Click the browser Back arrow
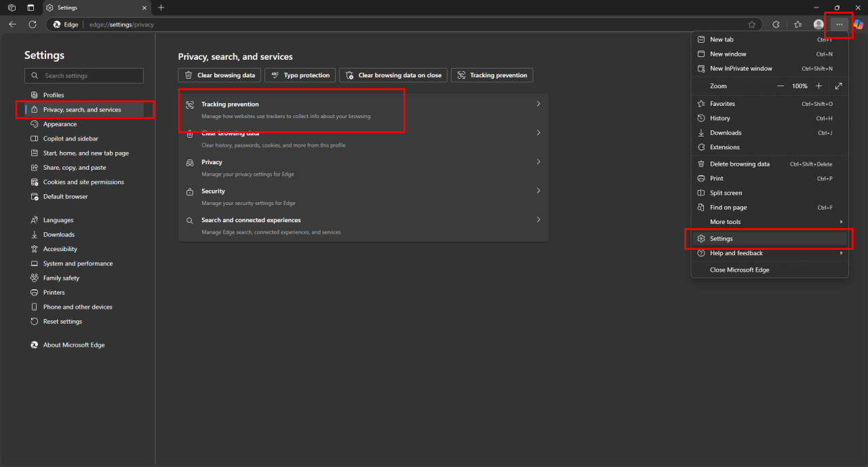The width and height of the screenshot is (868, 467). pyautogui.click(x=12, y=24)
